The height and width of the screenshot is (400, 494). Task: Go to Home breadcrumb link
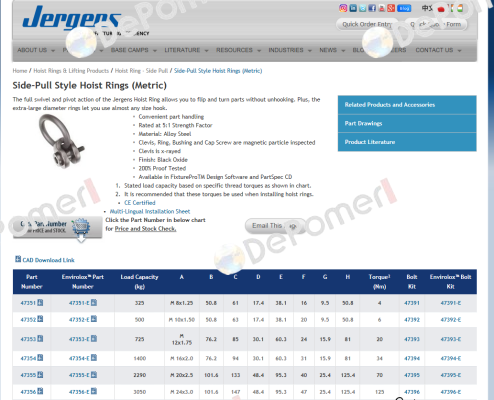click(20, 71)
